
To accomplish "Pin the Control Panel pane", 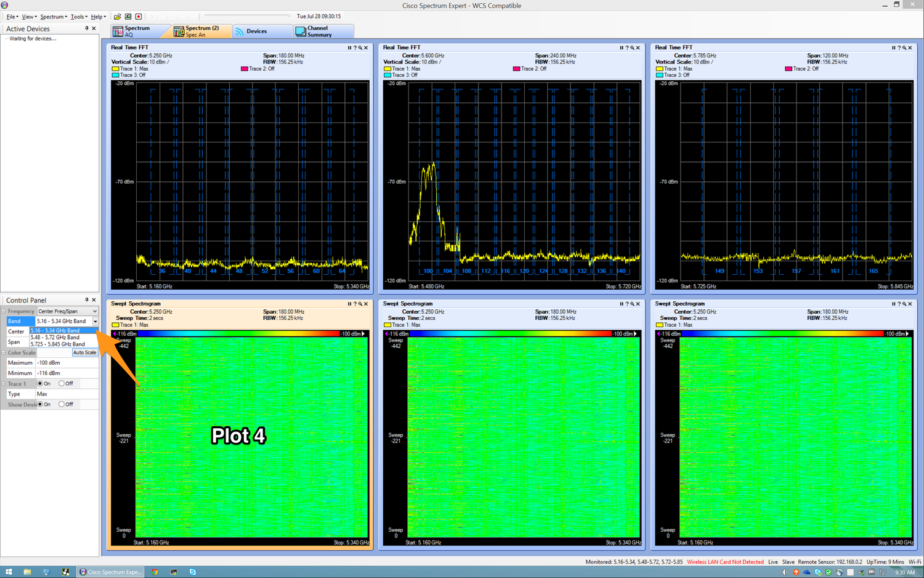I will tap(87, 300).
